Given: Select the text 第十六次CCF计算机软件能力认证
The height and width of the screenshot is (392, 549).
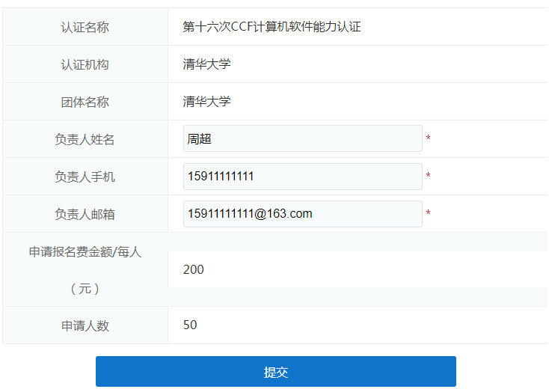Looking at the screenshot, I should [x=272, y=27].
